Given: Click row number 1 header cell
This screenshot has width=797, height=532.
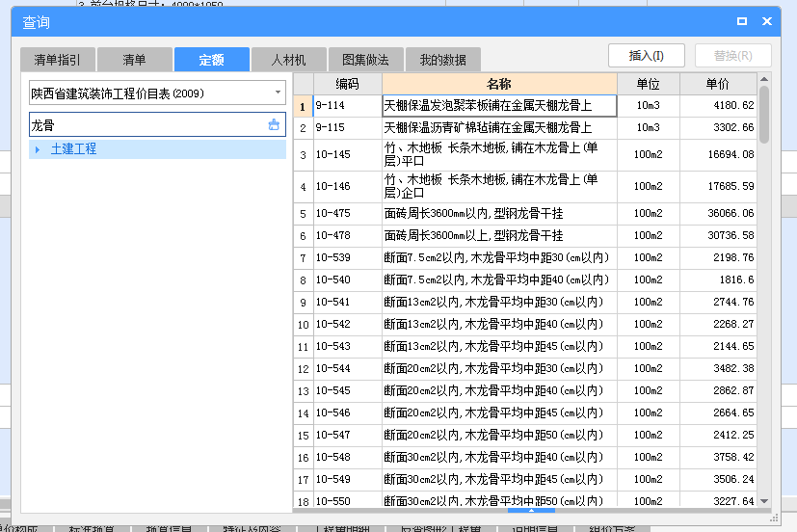Looking at the screenshot, I should (x=304, y=106).
